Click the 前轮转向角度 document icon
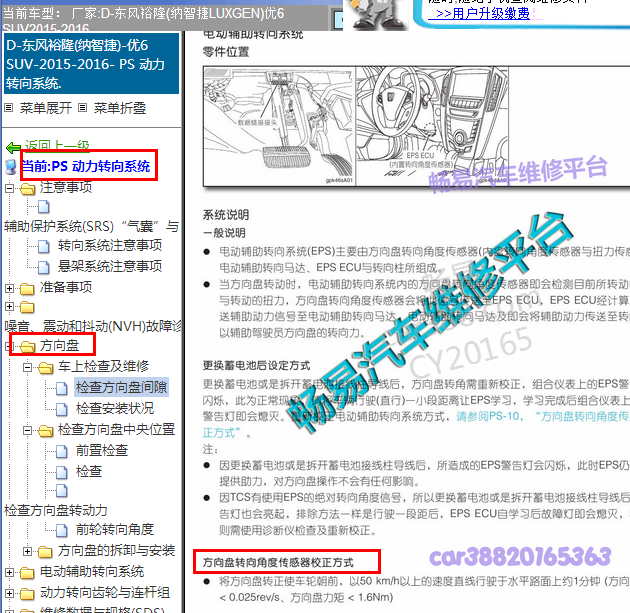 (61, 530)
